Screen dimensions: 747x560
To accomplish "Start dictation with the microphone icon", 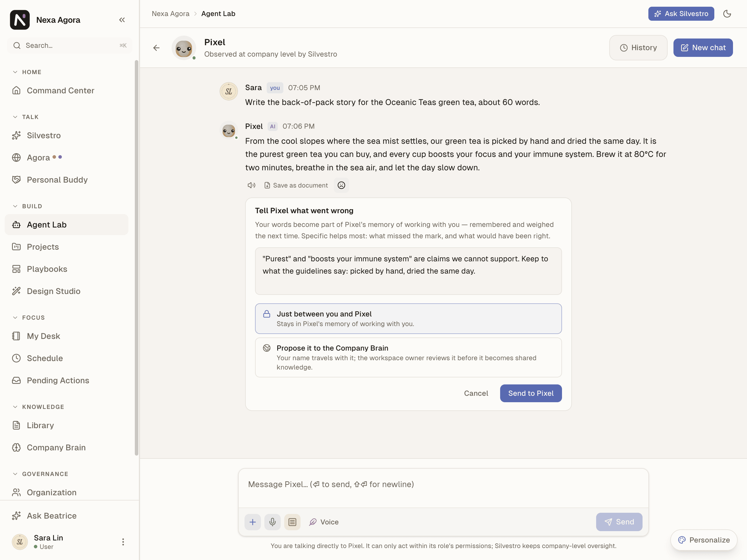I will [273, 522].
